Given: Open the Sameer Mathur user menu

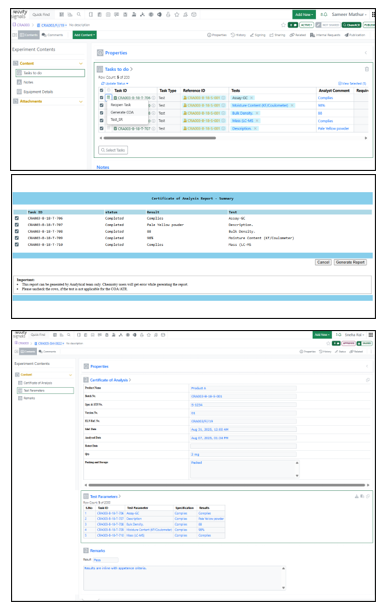Looking at the screenshot, I should tap(348, 14).
